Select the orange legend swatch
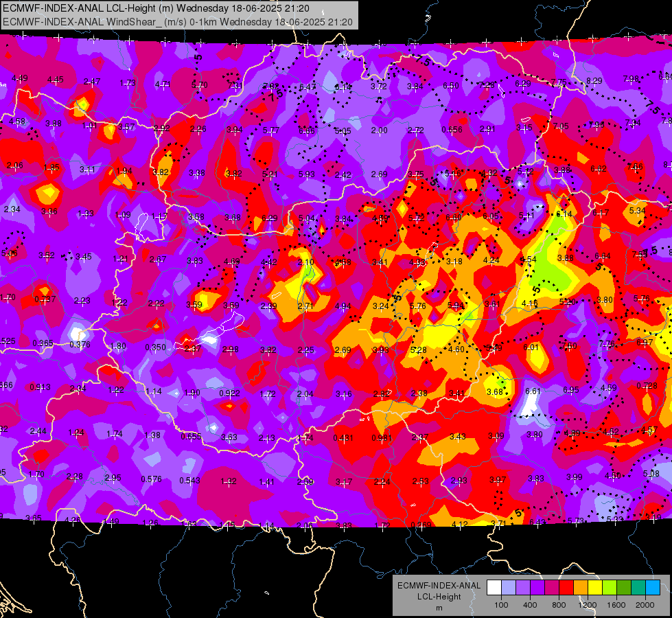Screen dimensions: 672x618 tap(581, 588)
